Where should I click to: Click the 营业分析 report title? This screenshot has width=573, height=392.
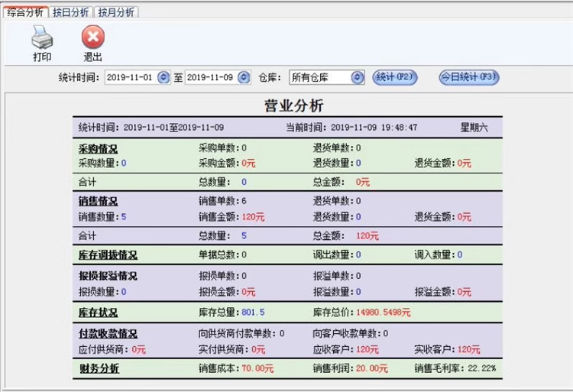(294, 105)
